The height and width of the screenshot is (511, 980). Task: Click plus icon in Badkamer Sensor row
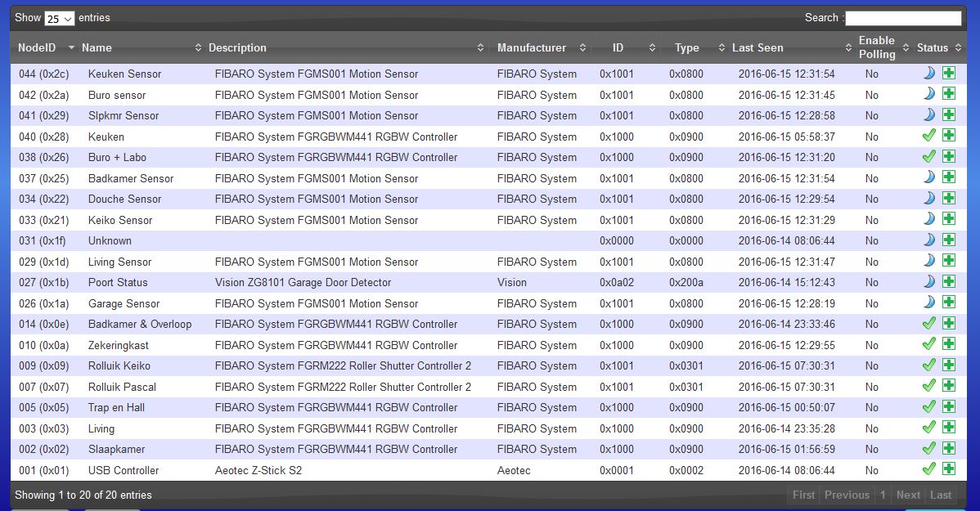coord(949,177)
